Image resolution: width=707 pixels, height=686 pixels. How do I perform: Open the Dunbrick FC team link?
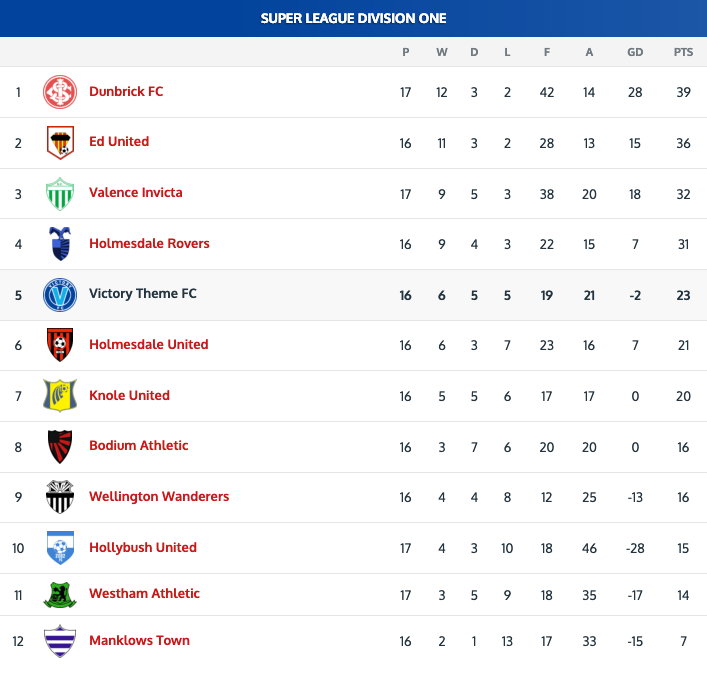point(126,91)
